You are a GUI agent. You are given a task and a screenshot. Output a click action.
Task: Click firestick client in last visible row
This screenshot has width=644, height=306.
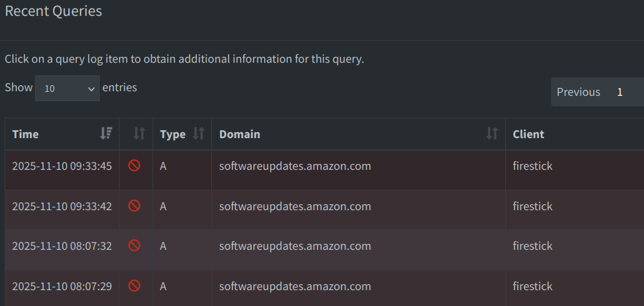click(x=532, y=286)
